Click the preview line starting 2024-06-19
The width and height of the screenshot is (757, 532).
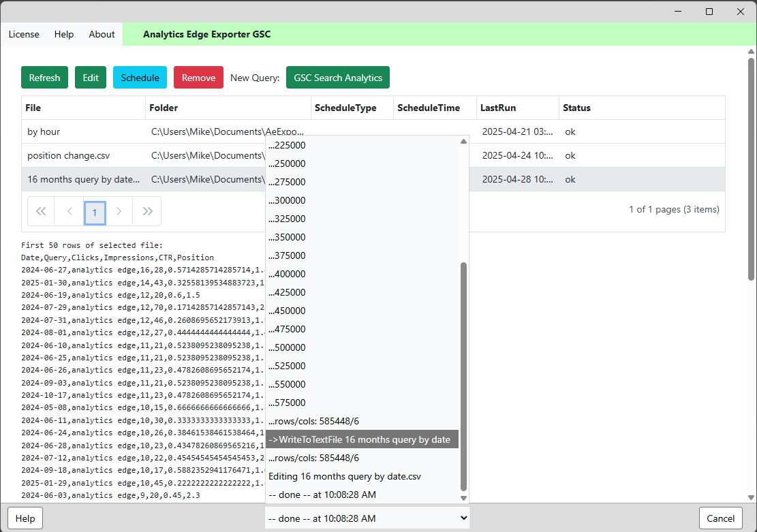110,295
